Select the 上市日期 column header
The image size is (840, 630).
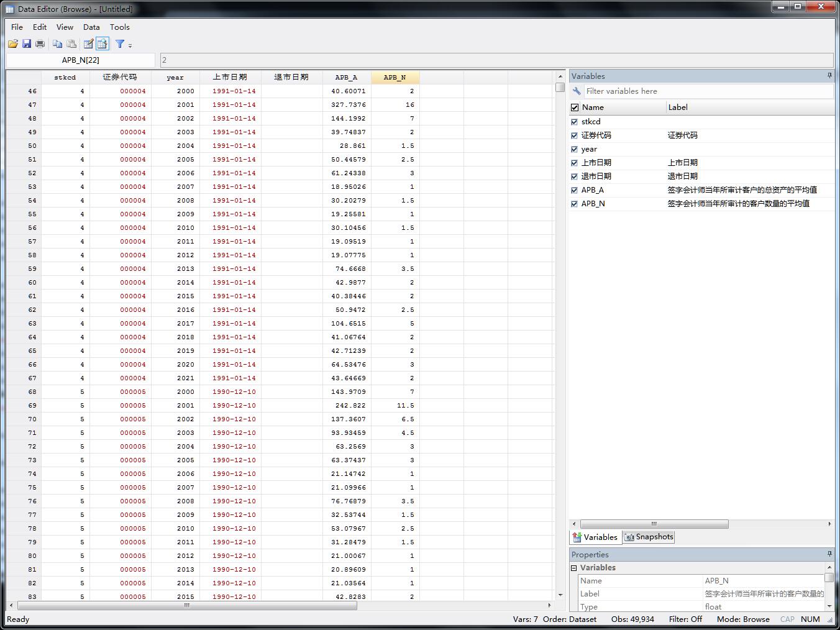231,78
